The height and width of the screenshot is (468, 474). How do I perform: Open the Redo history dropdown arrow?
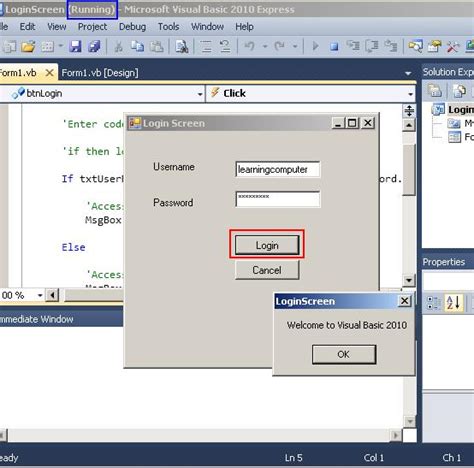295,46
